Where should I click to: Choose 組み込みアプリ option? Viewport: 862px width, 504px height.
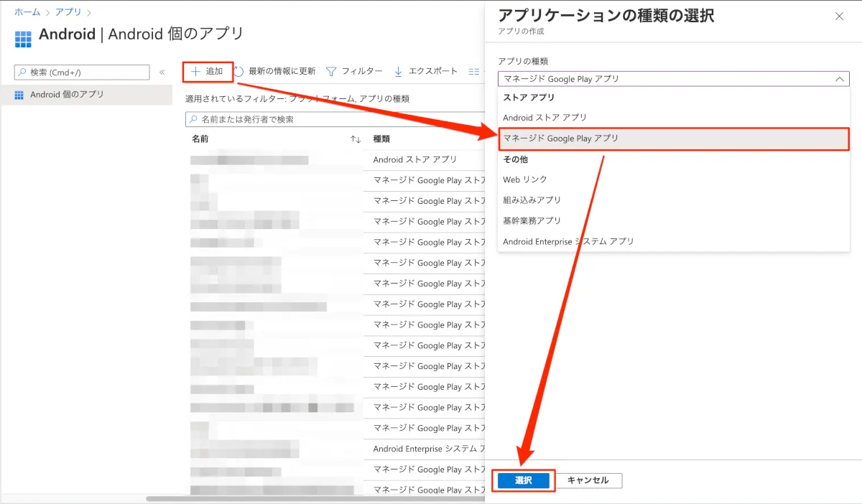pyautogui.click(x=673, y=200)
